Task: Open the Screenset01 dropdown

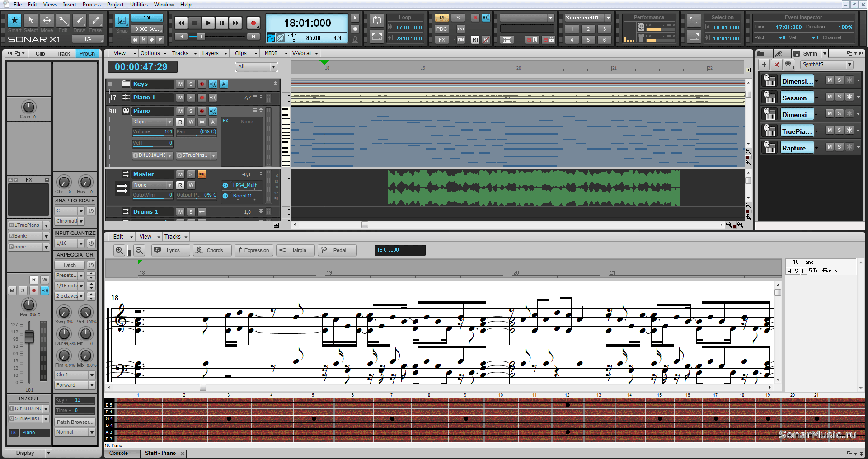Action: pyautogui.click(x=608, y=18)
